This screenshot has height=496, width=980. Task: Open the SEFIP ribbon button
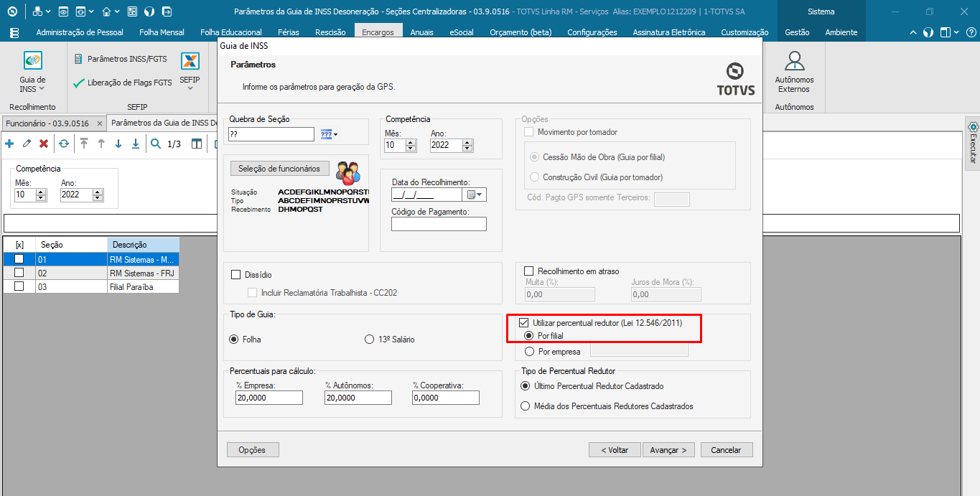190,71
